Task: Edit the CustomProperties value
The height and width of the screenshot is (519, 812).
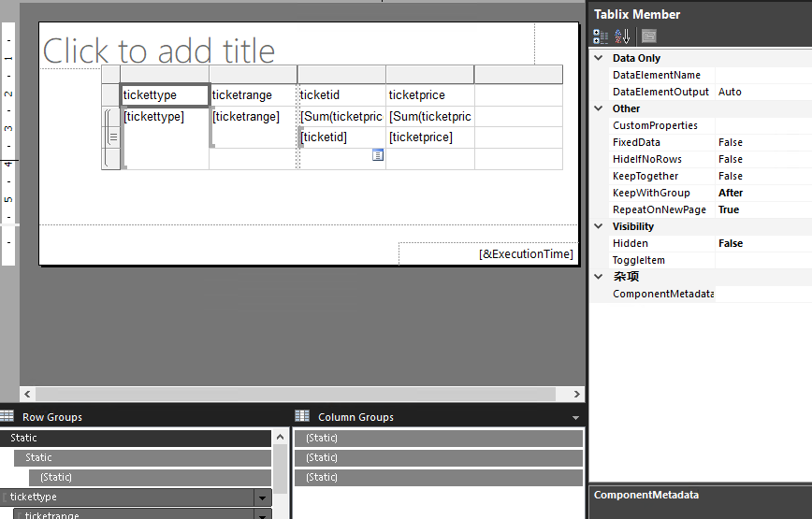Action: [763, 125]
